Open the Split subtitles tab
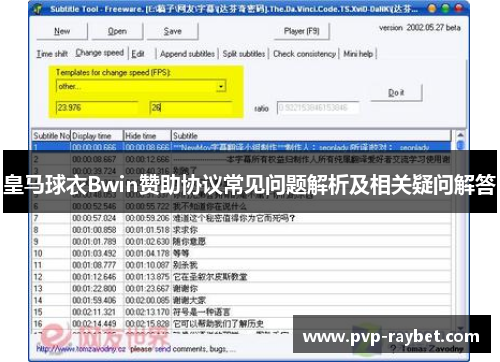Screen dimensions: 500x362 click(x=244, y=54)
